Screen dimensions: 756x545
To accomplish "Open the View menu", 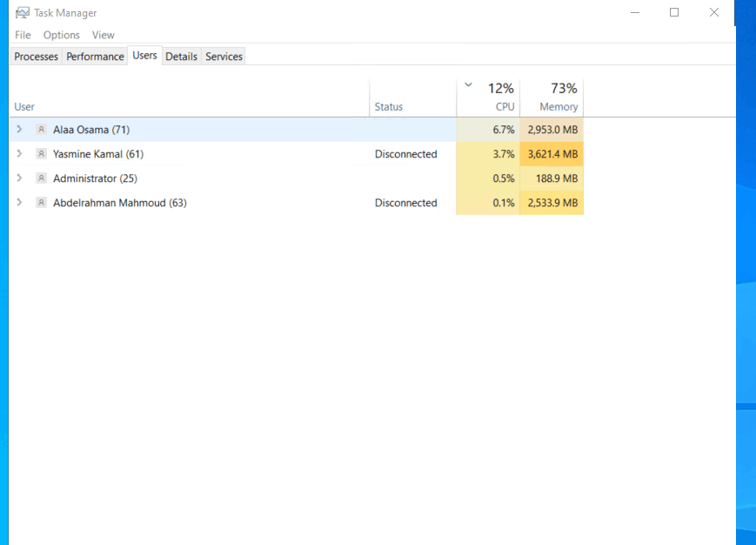I will 104,35.
